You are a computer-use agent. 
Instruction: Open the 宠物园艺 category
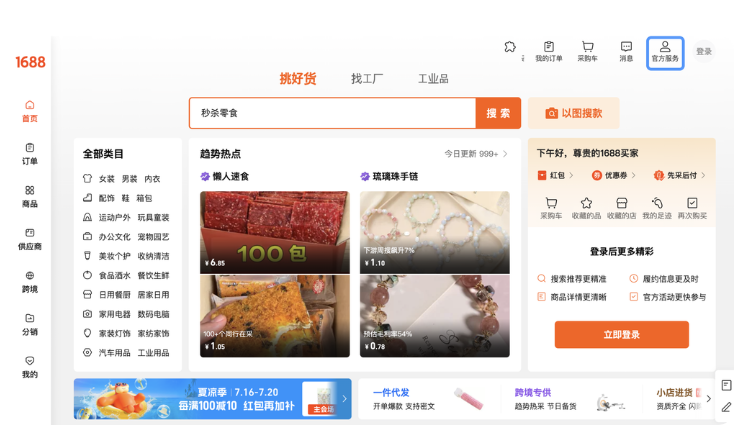point(153,237)
